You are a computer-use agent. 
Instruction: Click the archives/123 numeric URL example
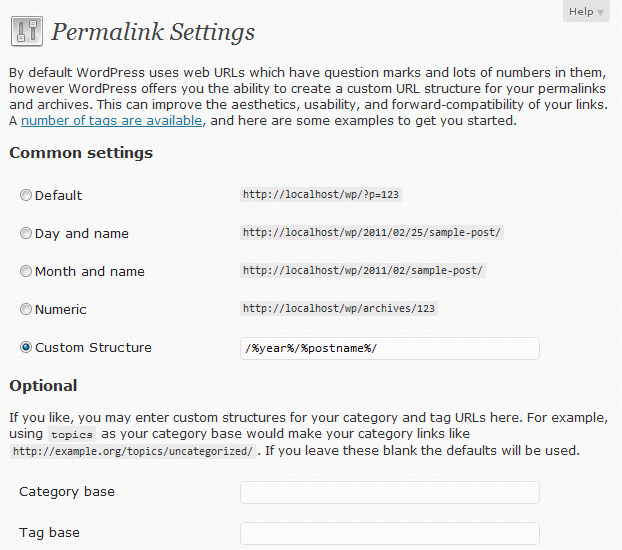340,309
